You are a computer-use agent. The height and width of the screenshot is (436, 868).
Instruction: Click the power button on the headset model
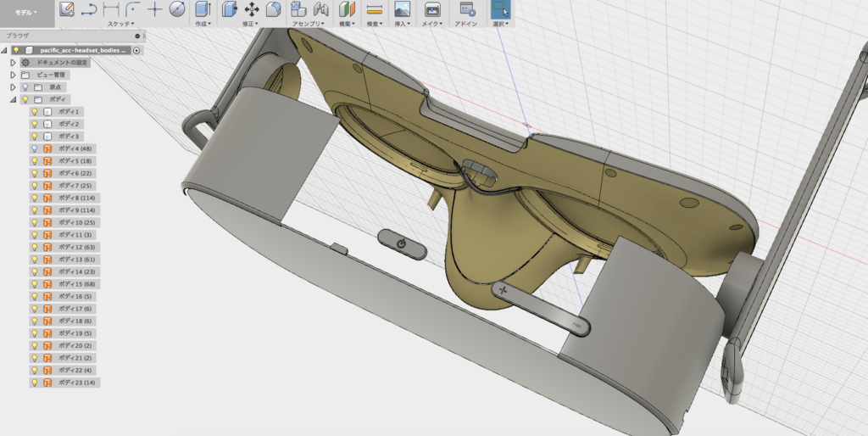point(402,243)
